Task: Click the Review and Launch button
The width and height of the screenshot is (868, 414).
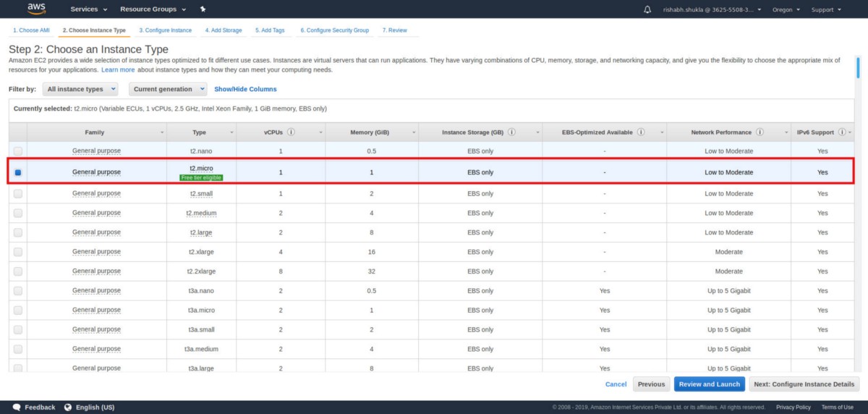Action: tap(709, 384)
